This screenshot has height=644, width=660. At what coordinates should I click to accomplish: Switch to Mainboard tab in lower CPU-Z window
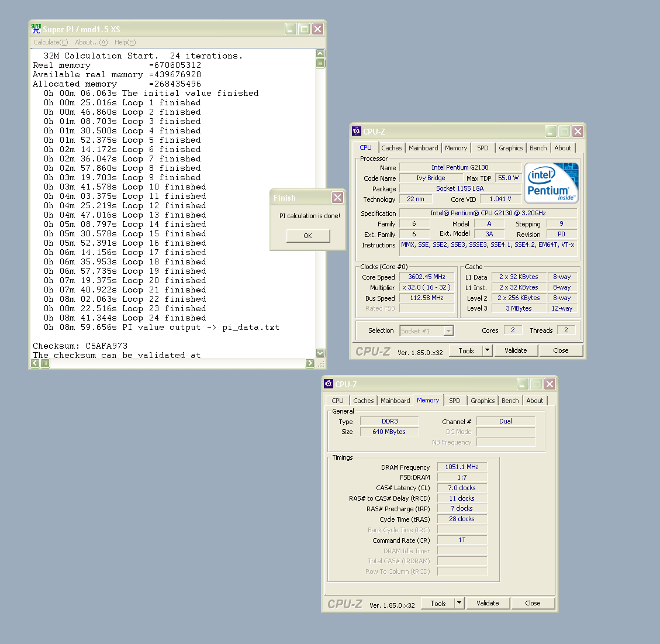pyautogui.click(x=395, y=401)
